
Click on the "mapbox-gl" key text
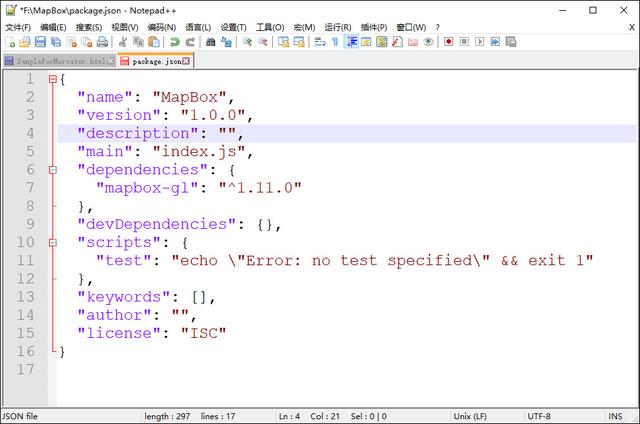coord(147,188)
